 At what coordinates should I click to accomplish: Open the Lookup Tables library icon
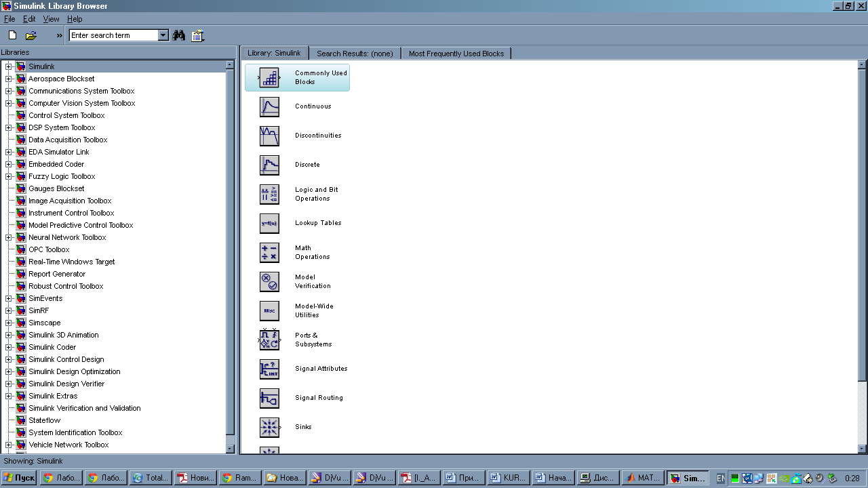point(269,223)
